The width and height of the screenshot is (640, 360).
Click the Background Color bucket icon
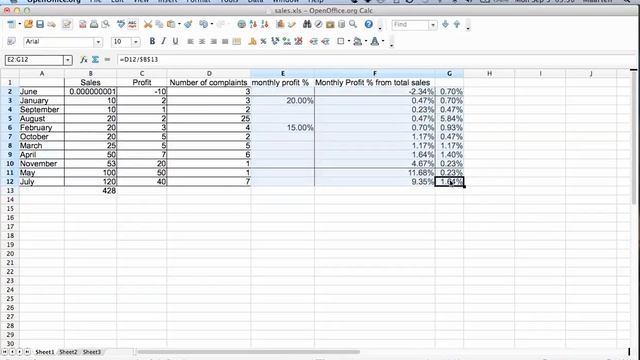[x=358, y=41]
